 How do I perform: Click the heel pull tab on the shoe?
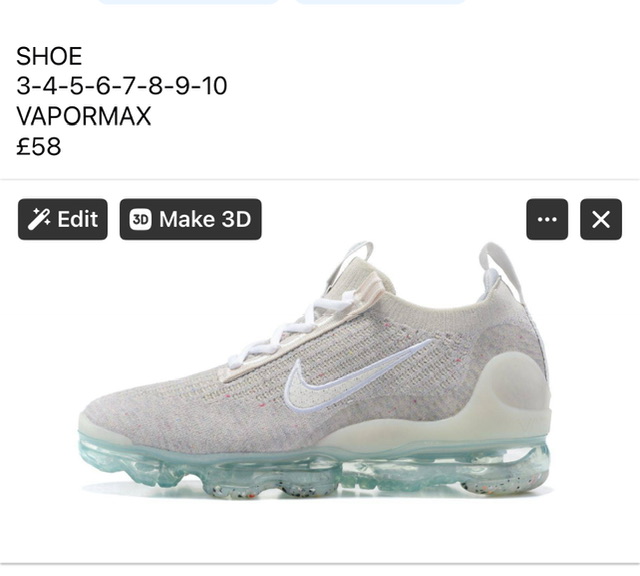(500, 267)
